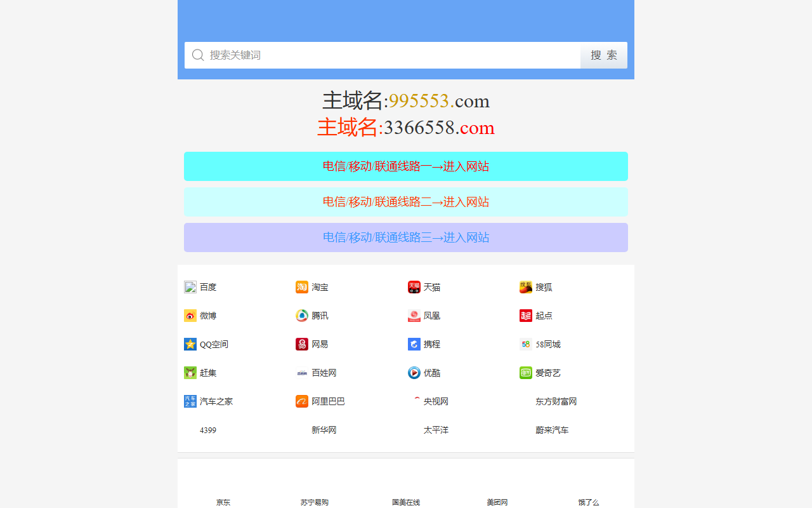
Task: Click the 阿里巴巴 orange icon
Action: click(302, 401)
